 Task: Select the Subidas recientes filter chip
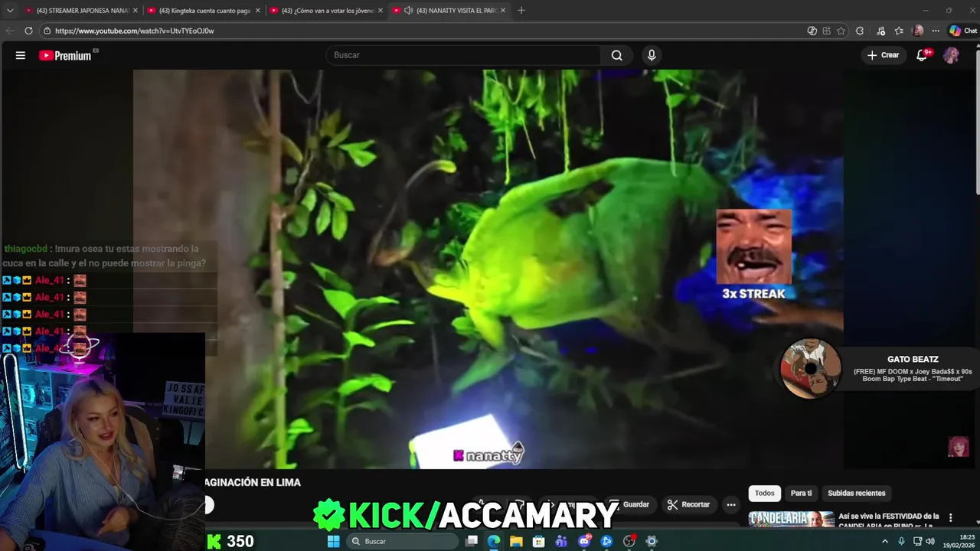point(856,493)
